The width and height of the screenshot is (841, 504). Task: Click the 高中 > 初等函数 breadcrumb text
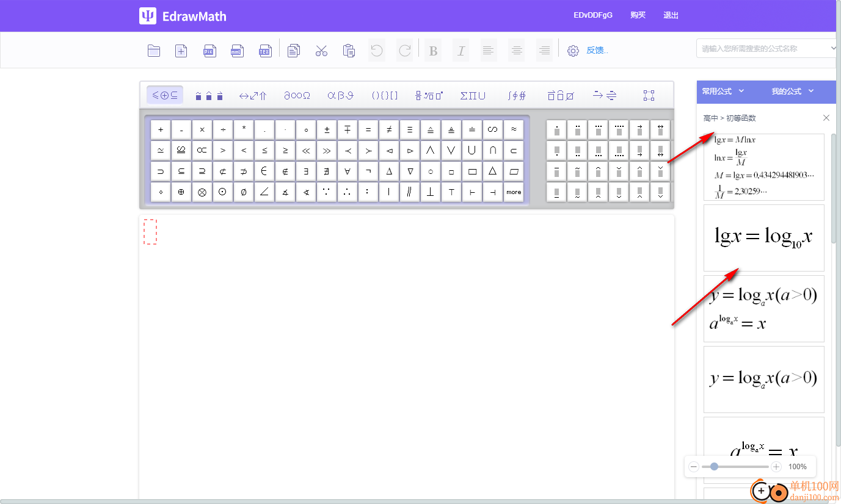click(x=729, y=118)
